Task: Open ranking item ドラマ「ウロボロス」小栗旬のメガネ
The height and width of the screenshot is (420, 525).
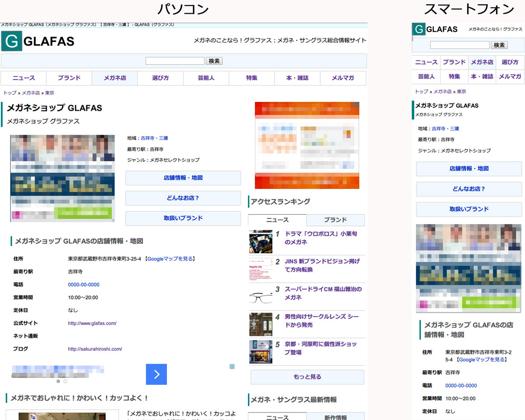Action: (x=321, y=238)
